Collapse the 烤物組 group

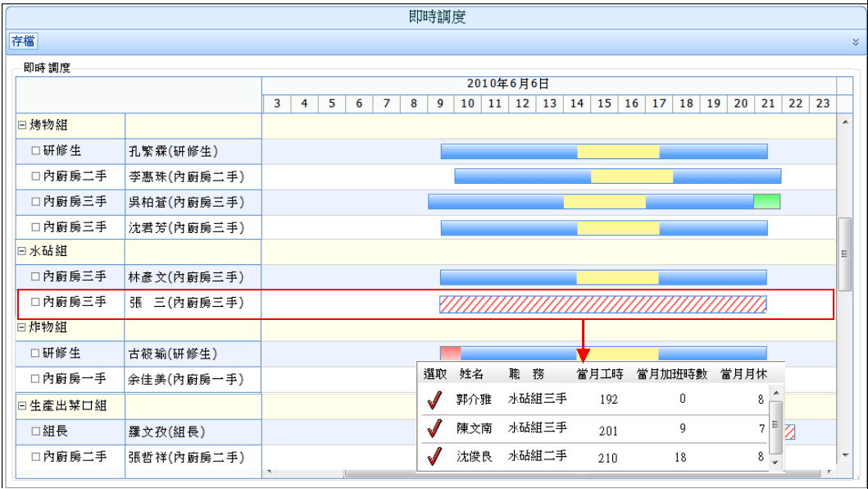pyautogui.click(x=20, y=125)
